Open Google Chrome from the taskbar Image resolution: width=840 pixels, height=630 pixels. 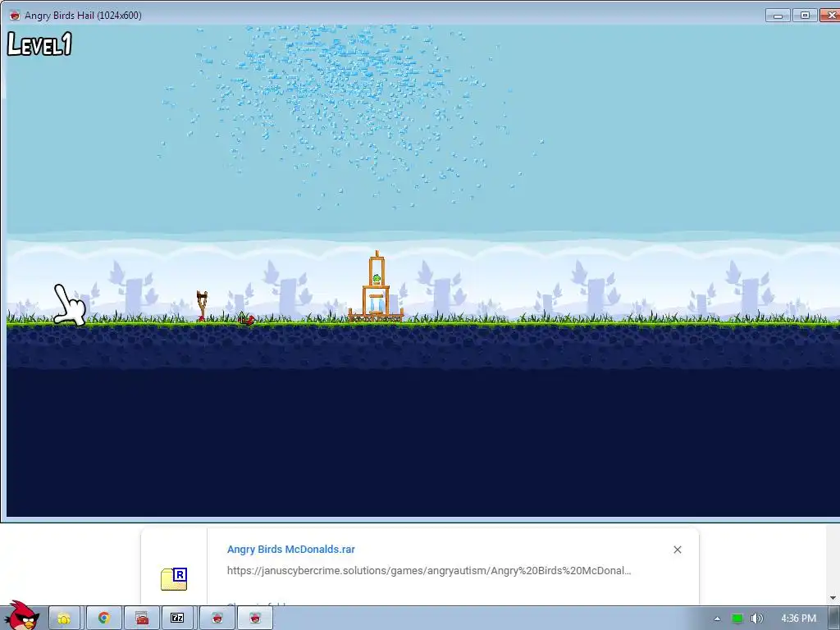(x=104, y=619)
